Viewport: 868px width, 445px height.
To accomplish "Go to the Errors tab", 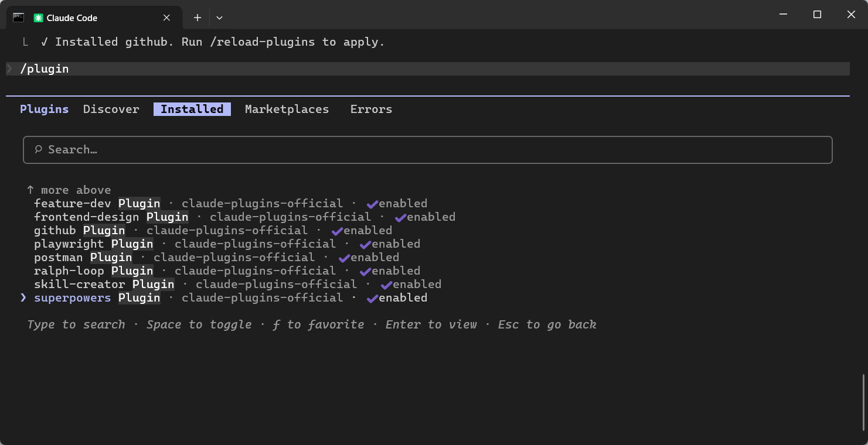I will [371, 109].
